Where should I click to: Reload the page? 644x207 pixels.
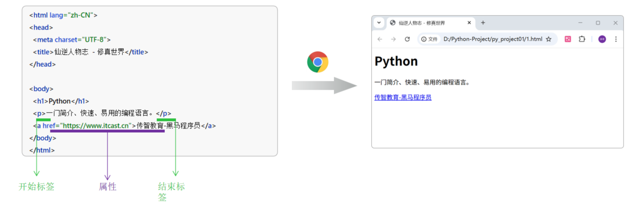pyautogui.click(x=407, y=39)
